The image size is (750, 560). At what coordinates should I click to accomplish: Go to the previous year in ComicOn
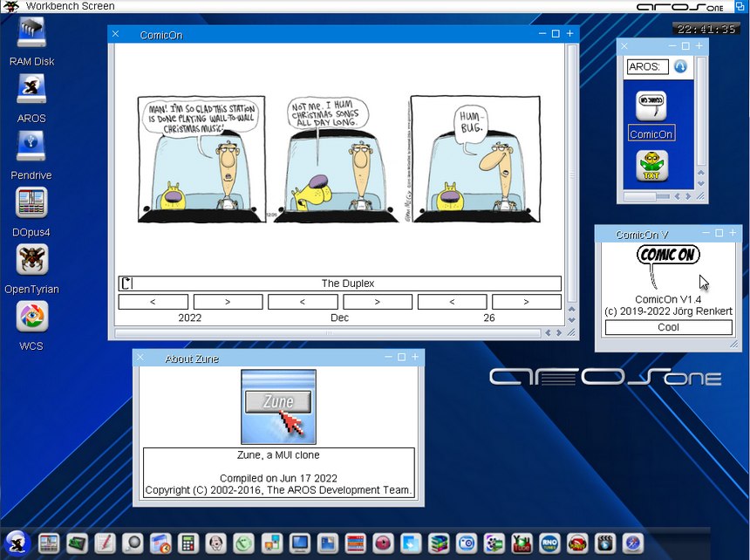coord(153,302)
